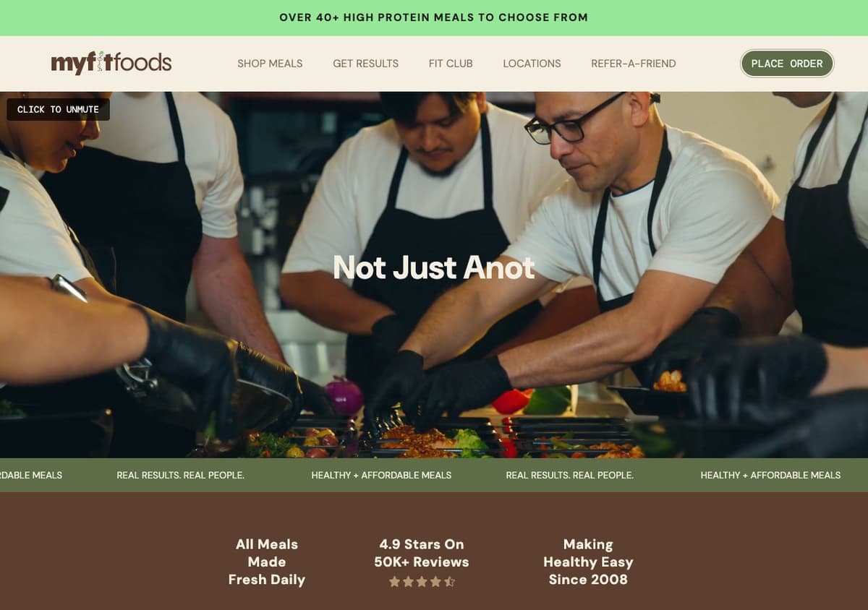The width and height of the screenshot is (868, 610).
Task: Open Refer-A-Friend page
Action: point(634,64)
